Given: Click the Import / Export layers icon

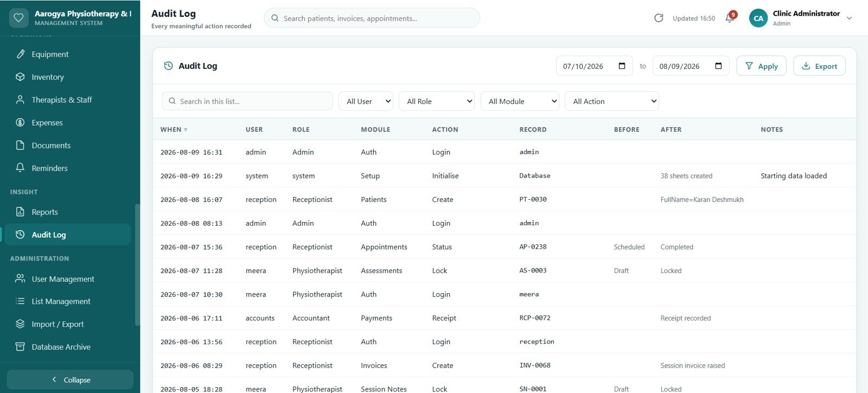Looking at the screenshot, I should 20,324.
